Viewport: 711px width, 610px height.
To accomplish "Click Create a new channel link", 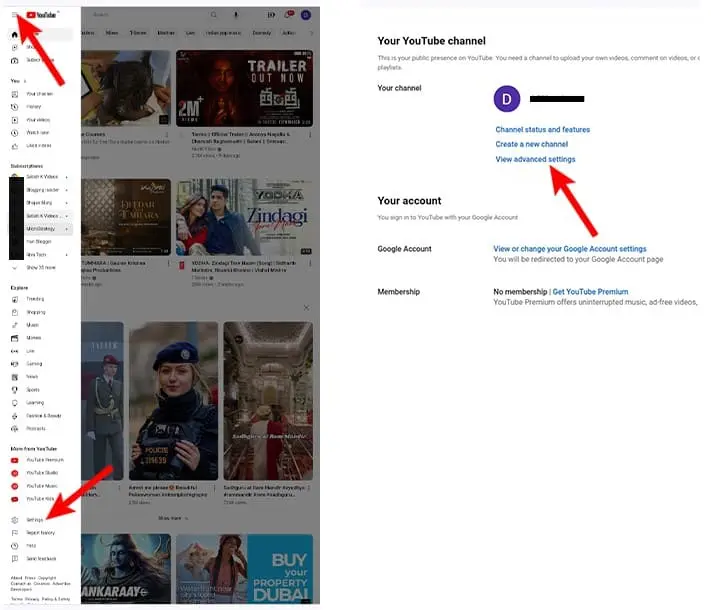I will (x=531, y=144).
